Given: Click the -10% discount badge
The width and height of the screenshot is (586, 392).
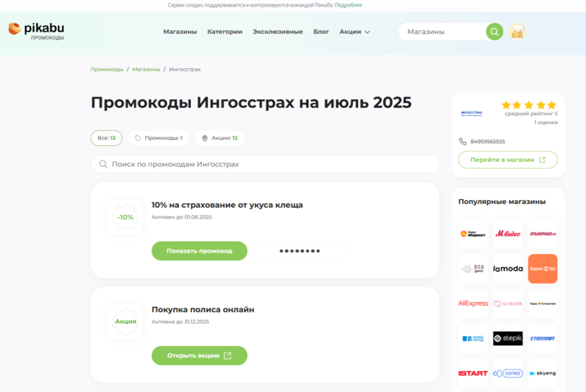Looking at the screenshot, I should pos(126,217).
